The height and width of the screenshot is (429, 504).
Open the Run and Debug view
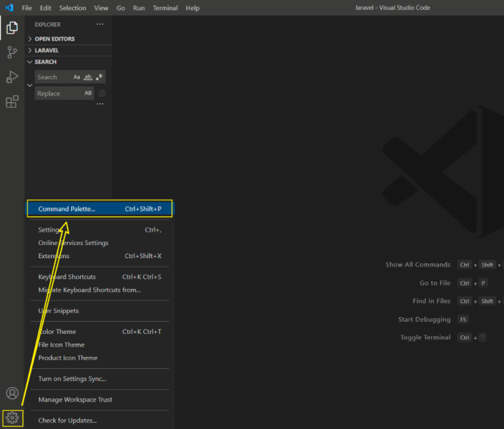tap(12, 77)
